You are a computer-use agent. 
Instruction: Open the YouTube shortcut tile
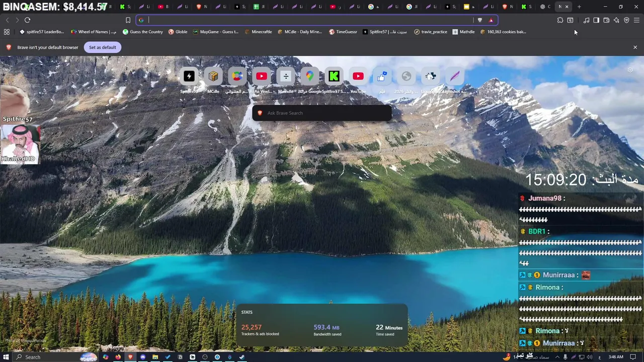[x=358, y=76]
